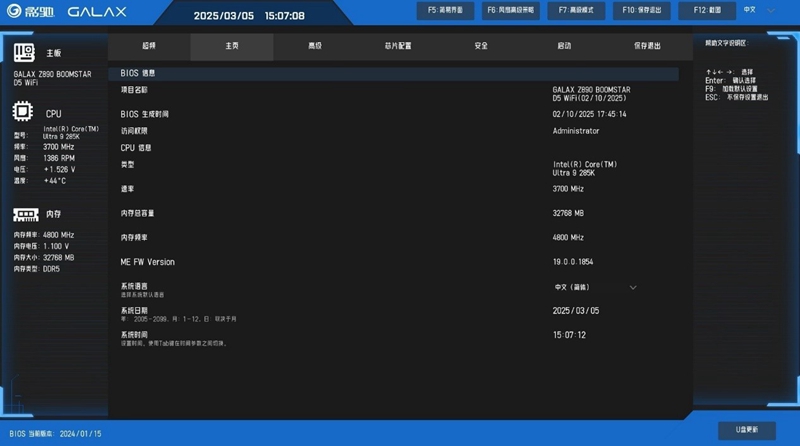The image size is (800, 446).
Task: Open the 安全 tab
Action: pyautogui.click(x=481, y=46)
